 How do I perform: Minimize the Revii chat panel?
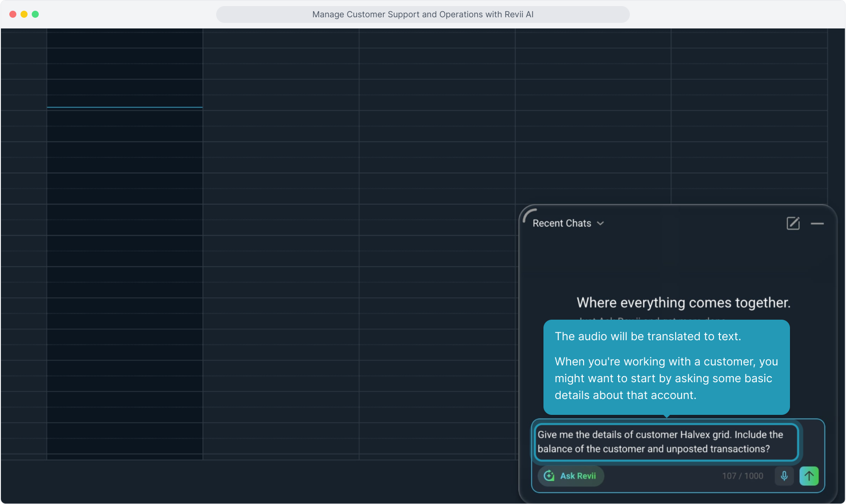click(817, 224)
